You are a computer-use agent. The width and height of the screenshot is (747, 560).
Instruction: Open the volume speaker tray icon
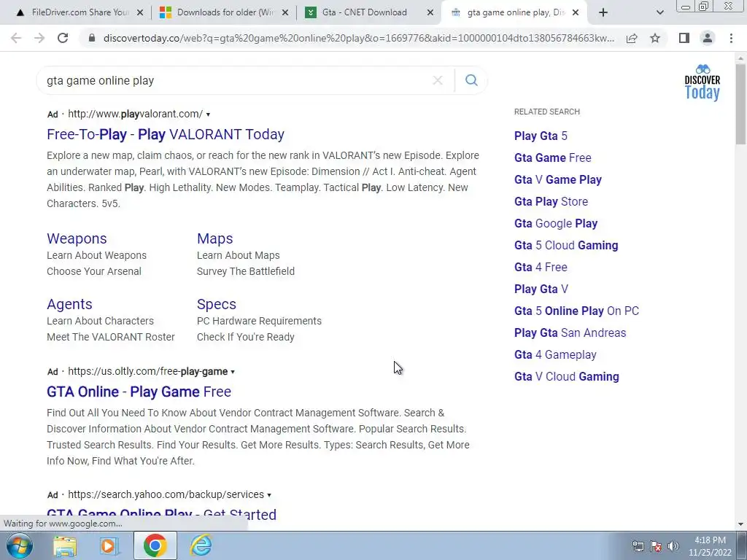pyautogui.click(x=673, y=546)
